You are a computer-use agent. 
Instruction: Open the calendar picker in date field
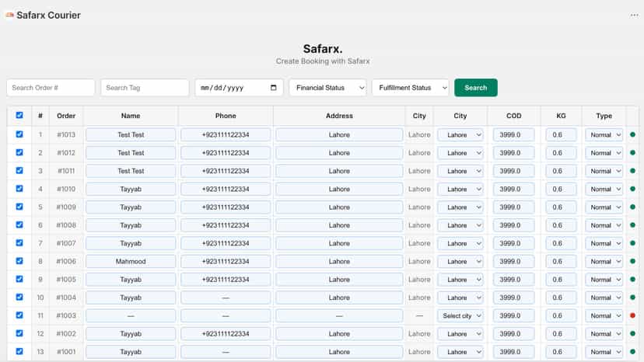click(274, 88)
